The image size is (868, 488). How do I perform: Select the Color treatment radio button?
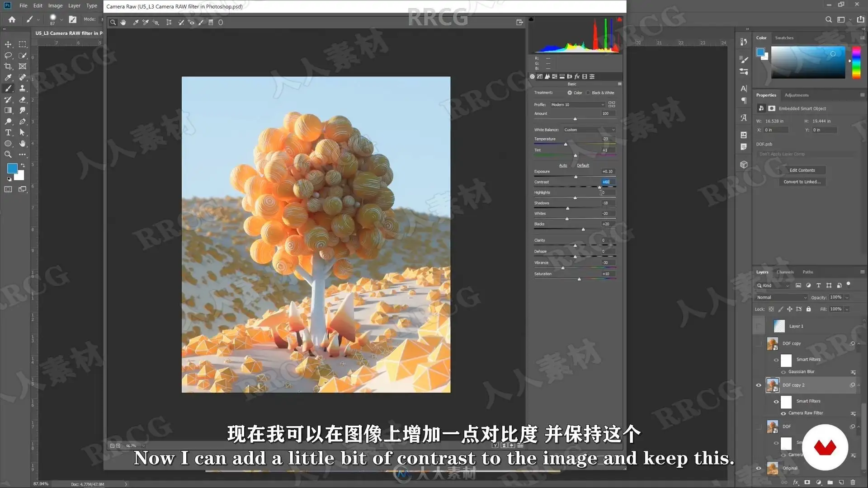pos(570,93)
